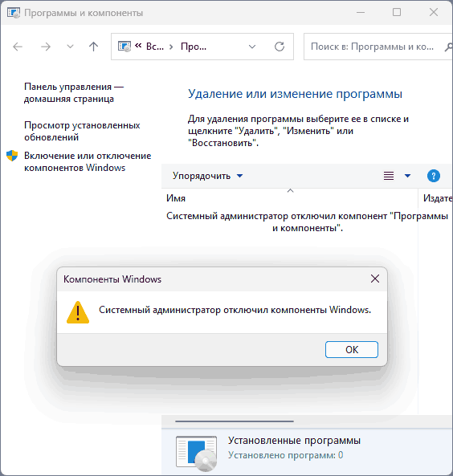Click the view layout icon

coord(389,176)
